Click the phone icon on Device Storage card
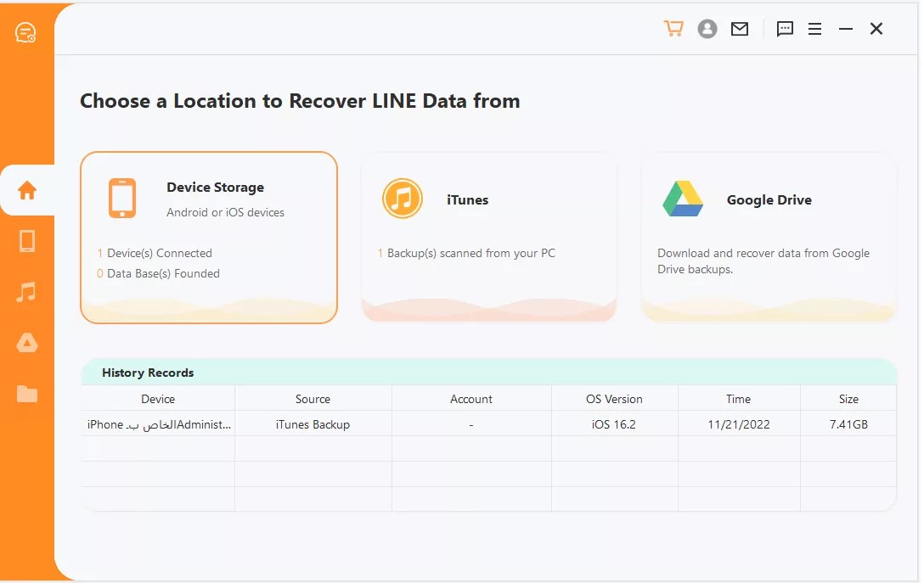The width and height of the screenshot is (924, 583). [x=123, y=197]
